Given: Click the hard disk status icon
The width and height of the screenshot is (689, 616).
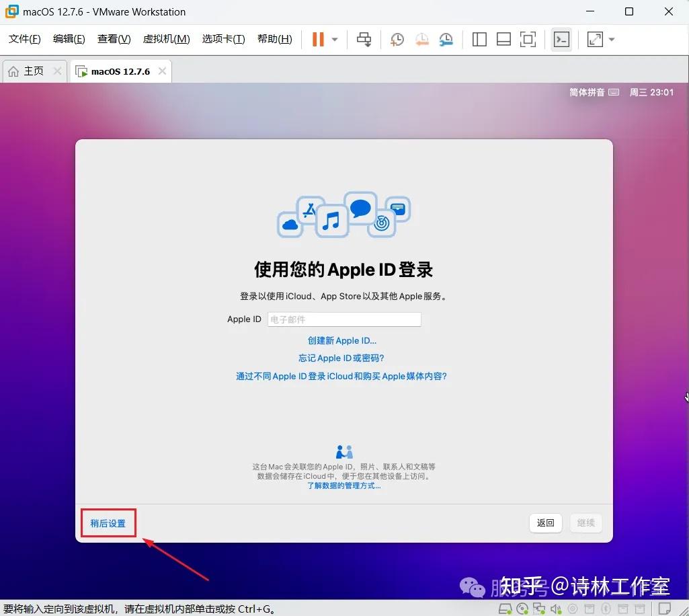Looking at the screenshot, I should (505, 609).
